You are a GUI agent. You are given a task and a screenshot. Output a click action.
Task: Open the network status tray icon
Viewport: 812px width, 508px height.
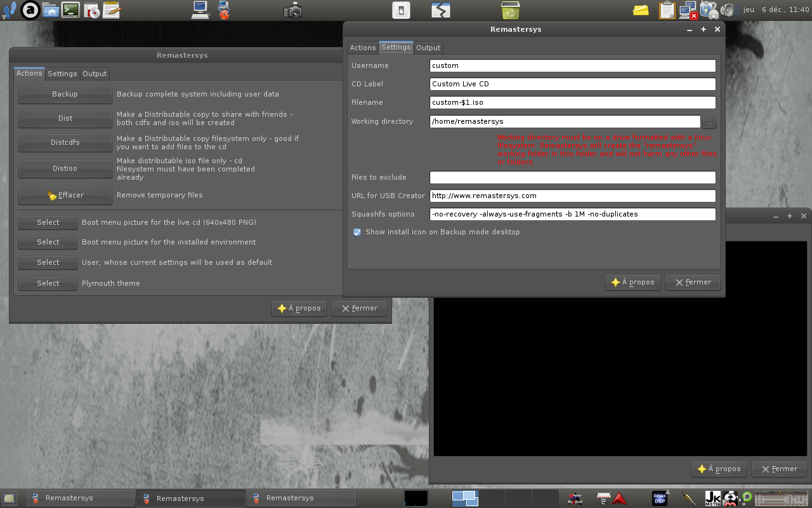click(x=688, y=10)
